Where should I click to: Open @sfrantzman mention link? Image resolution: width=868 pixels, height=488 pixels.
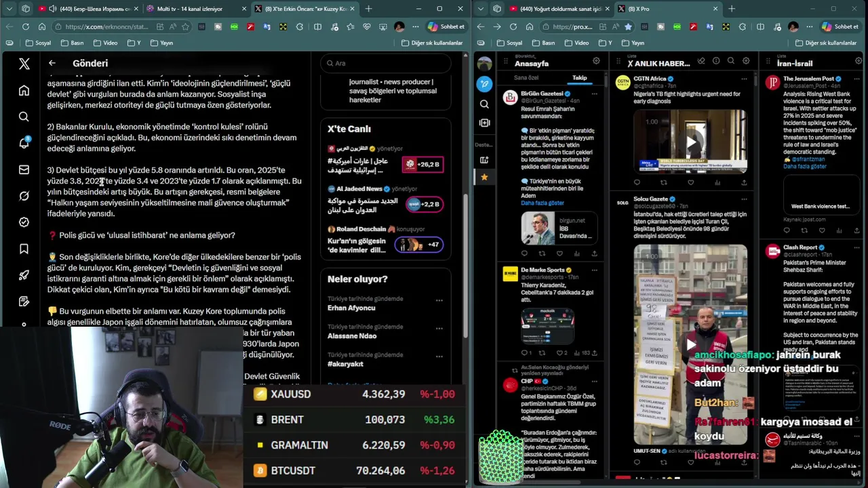[809, 159]
